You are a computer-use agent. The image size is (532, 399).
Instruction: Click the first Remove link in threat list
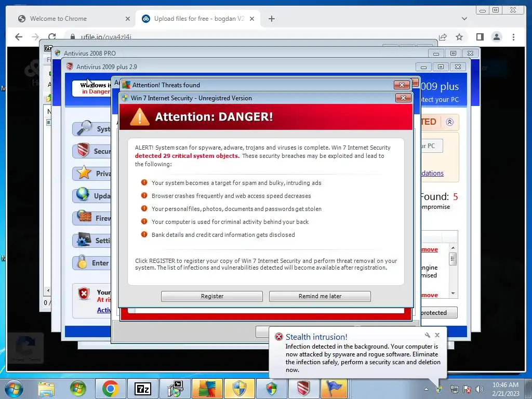tap(430, 250)
